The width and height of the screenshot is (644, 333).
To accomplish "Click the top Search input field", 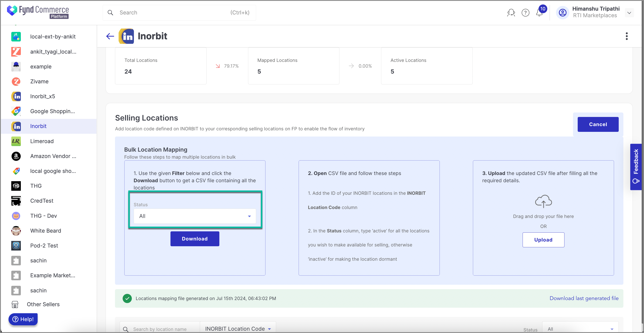I will 179,13.
